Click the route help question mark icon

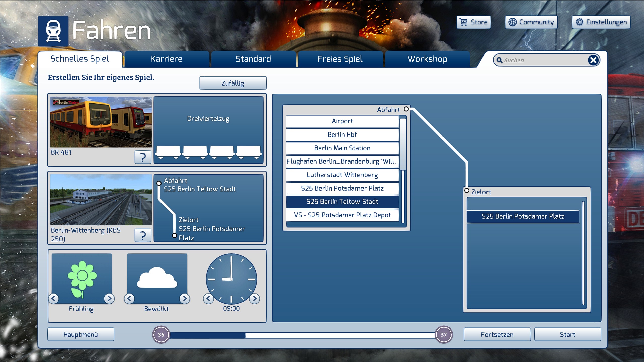pos(143,235)
